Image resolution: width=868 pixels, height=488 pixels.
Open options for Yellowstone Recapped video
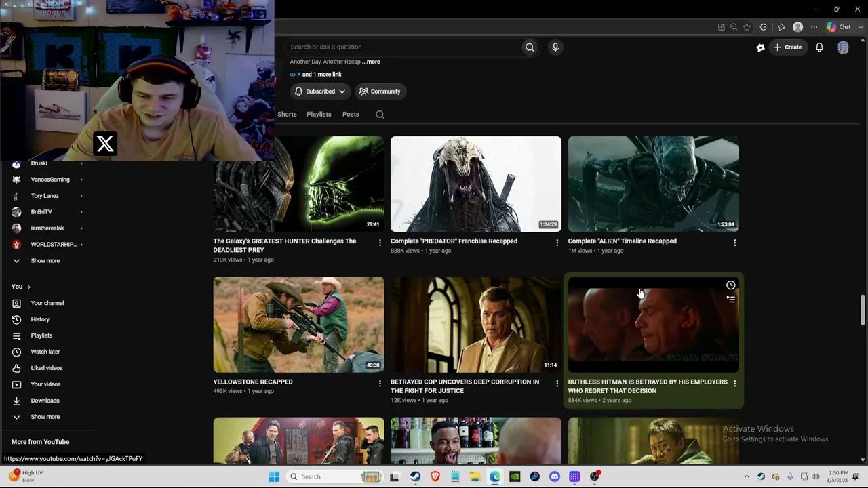coord(380,384)
